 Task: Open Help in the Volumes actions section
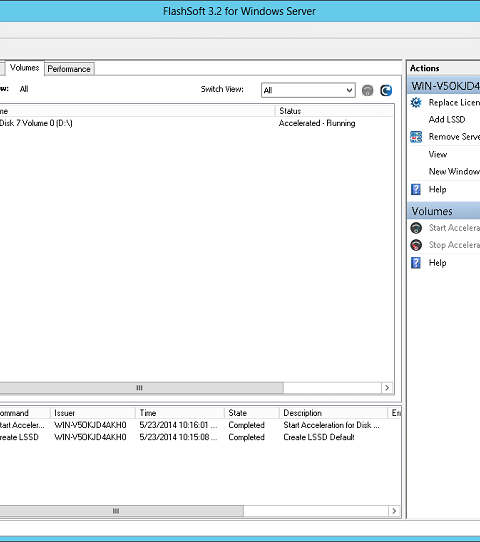point(437,263)
